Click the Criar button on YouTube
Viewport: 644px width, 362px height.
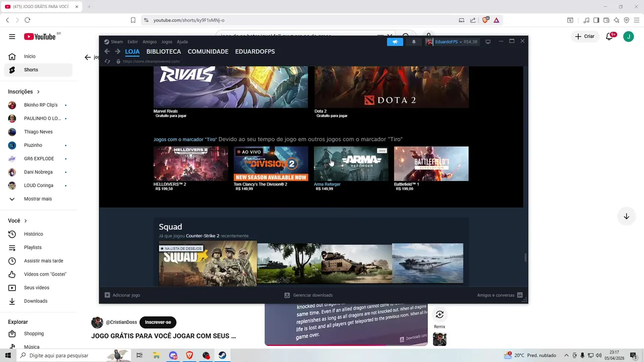585,36
